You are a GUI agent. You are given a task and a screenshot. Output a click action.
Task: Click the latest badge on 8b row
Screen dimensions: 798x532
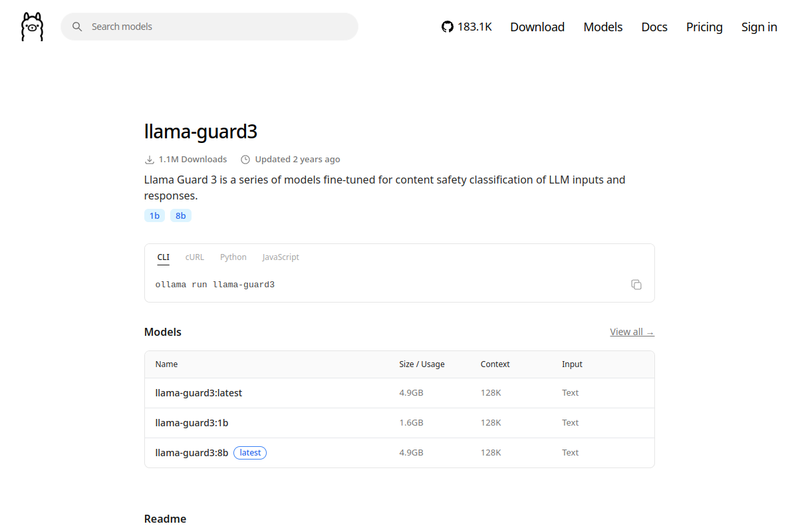(250, 453)
